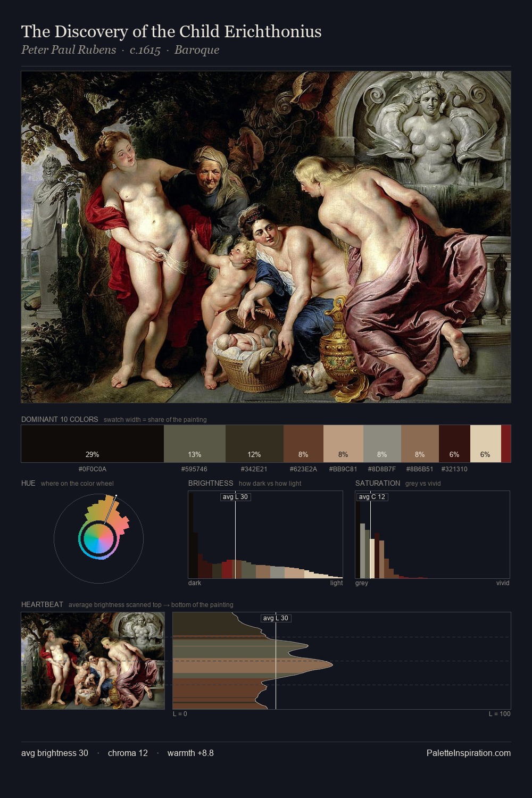Screen dimensions: 532x798
Task: Click the artist name 'Peter Paul Rubens'
Action: tap(69, 50)
